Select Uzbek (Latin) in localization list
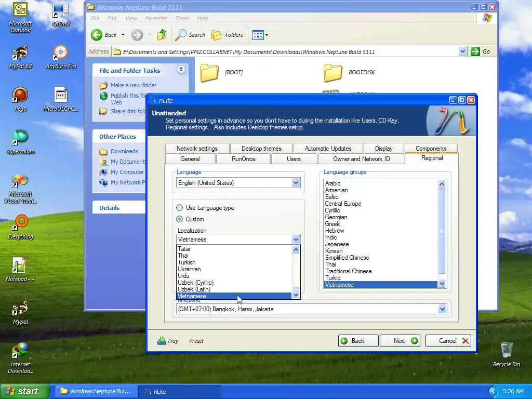This screenshot has height=399, width=532. [234, 289]
